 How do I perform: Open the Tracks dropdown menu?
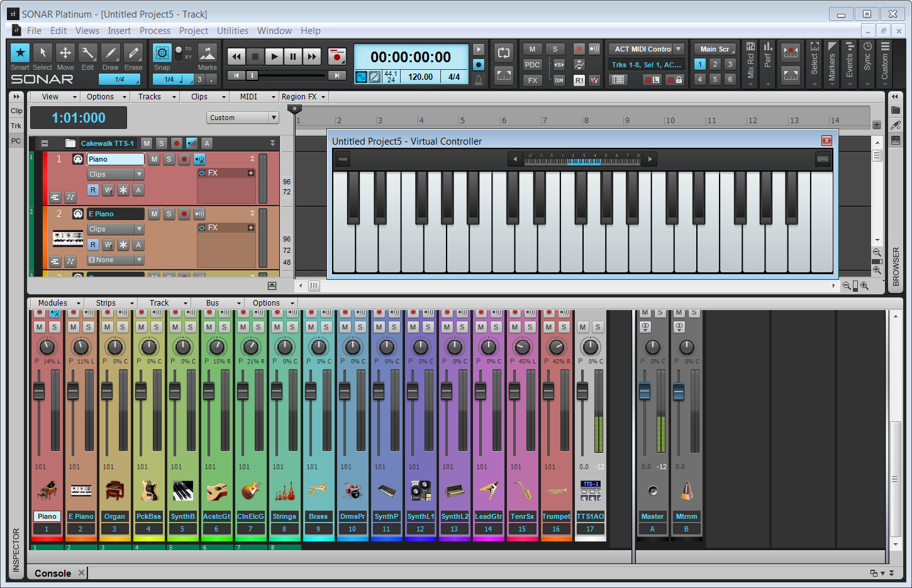click(x=155, y=97)
